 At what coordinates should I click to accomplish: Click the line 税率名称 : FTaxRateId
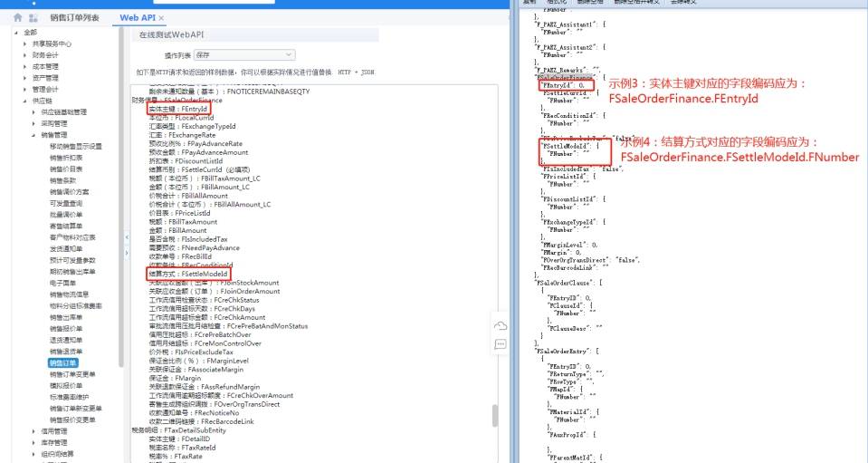point(182,448)
